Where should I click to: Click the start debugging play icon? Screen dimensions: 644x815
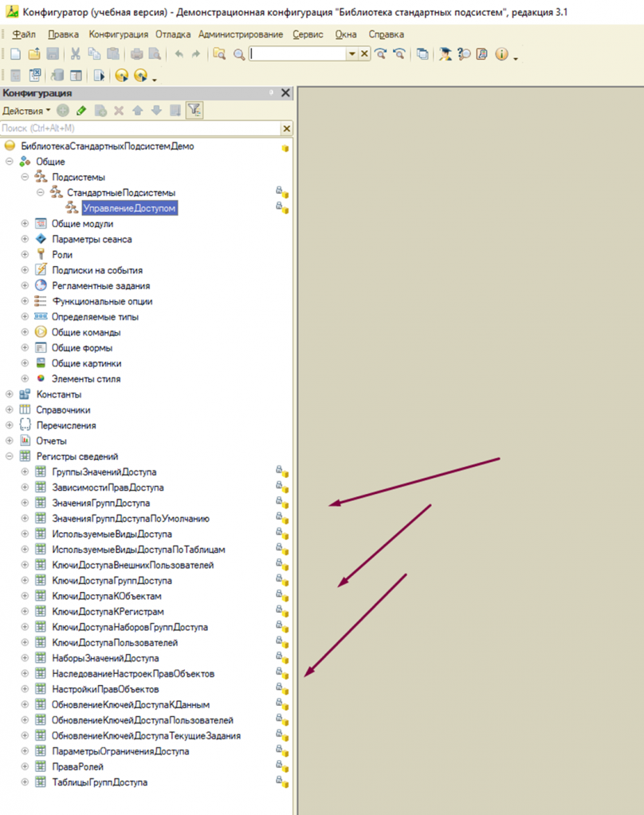coord(122,76)
